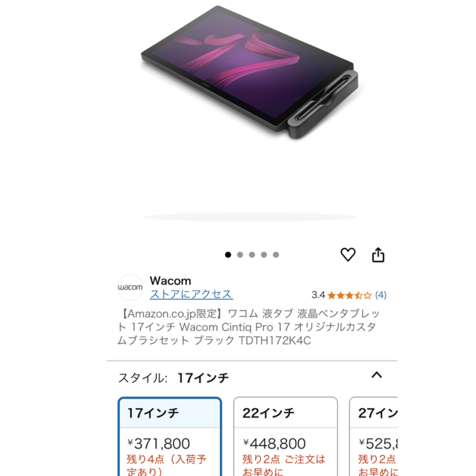Jump to fourth image carousel dot
This screenshot has width=476, height=476.
(x=264, y=255)
